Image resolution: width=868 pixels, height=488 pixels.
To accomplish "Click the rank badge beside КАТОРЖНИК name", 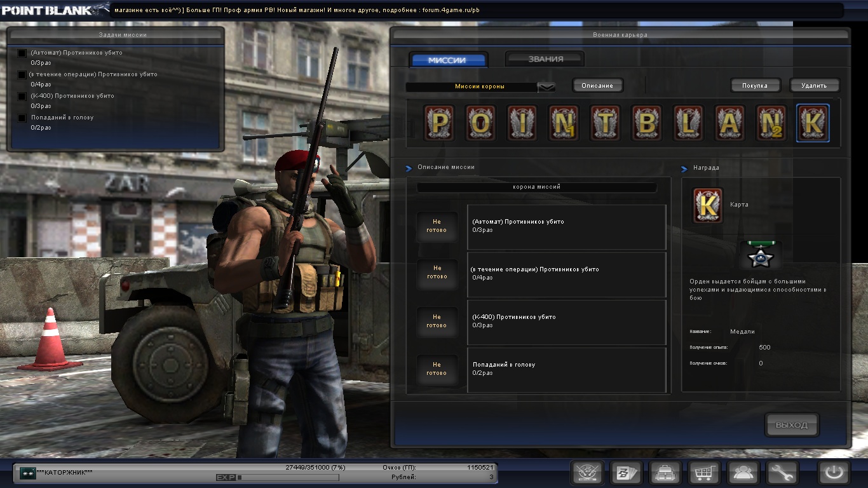I will coord(27,473).
